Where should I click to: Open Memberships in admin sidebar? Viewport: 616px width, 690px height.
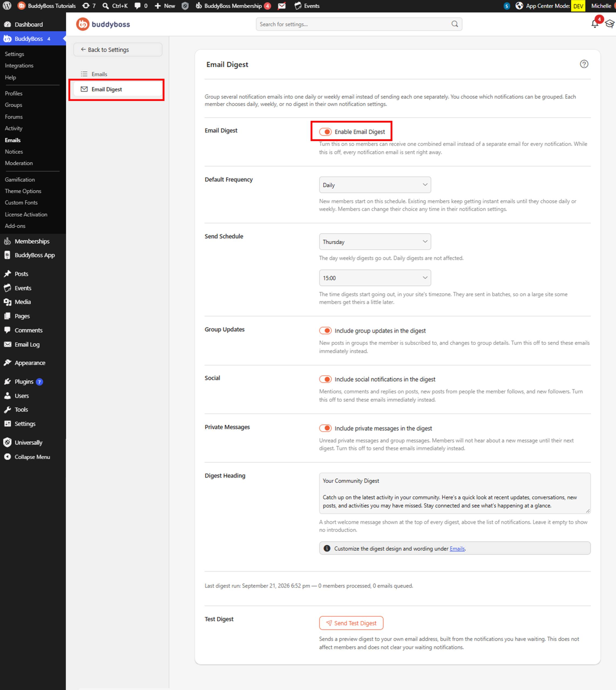point(26,241)
